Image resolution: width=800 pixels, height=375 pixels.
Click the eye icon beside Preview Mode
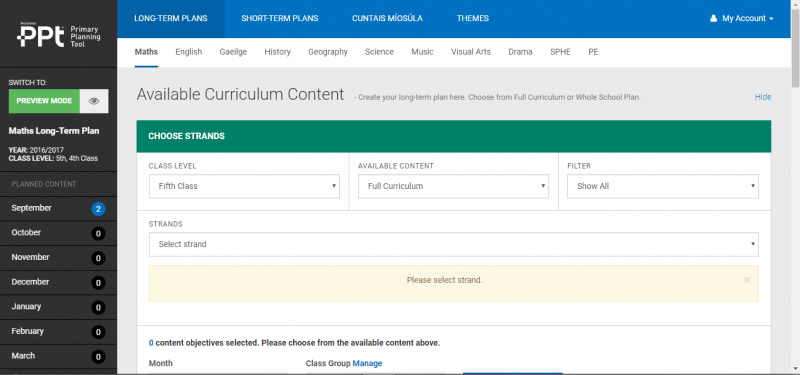pyautogui.click(x=94, y=101)
